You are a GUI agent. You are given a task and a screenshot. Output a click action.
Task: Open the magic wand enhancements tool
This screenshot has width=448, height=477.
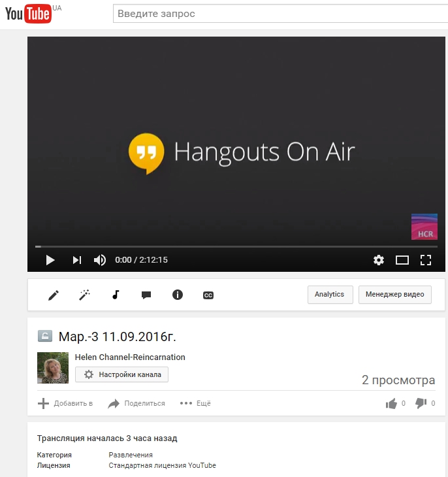click(x=84, y=295)
